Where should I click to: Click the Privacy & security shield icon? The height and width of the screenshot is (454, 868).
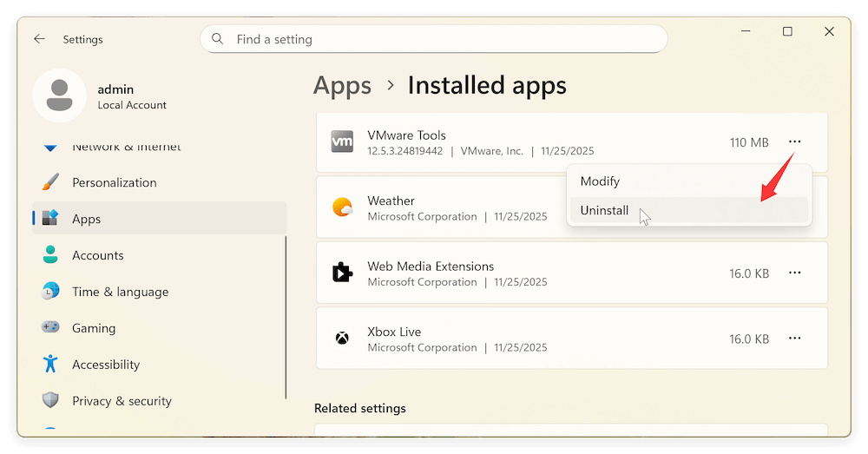tap(50, 399)
